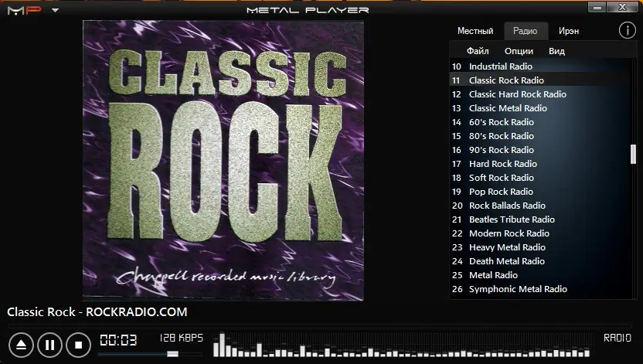Screen dimensions: 643x364
Task: Select Classic Rock Radio station
Action: (539, 80)
